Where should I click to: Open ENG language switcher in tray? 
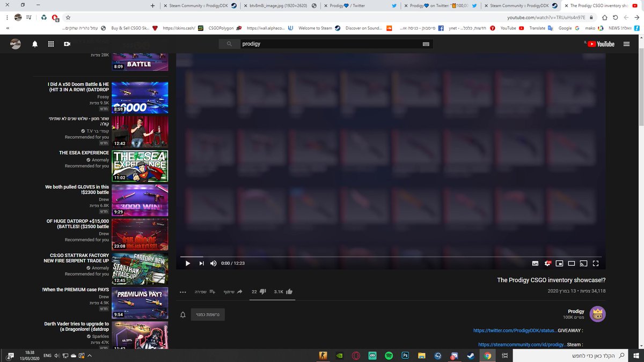(47, 355)
